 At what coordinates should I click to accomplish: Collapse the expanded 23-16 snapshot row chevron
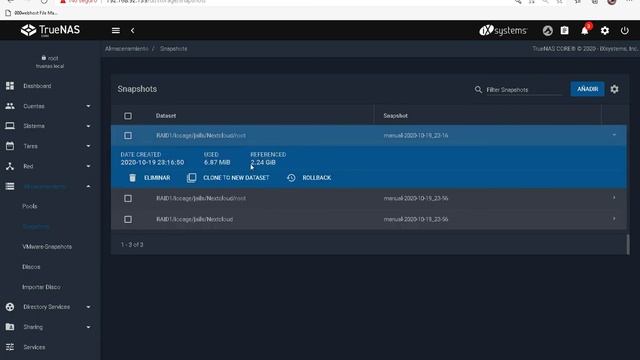(x=614, y=135)
